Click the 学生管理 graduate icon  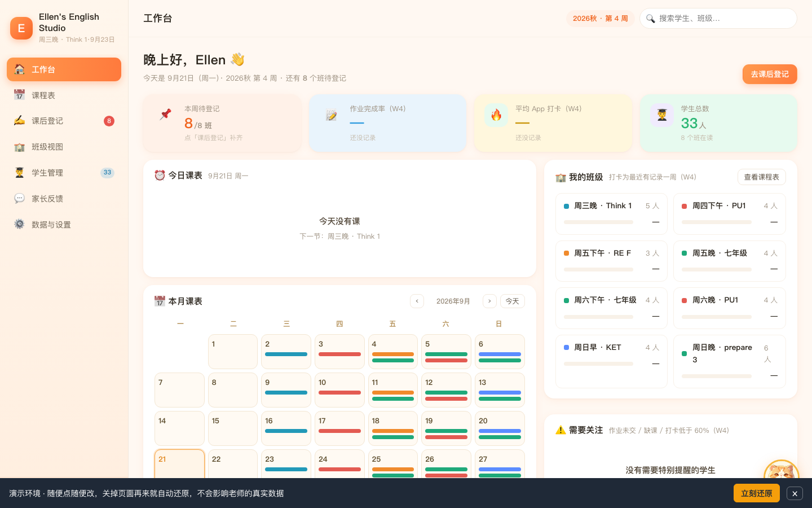19,173
